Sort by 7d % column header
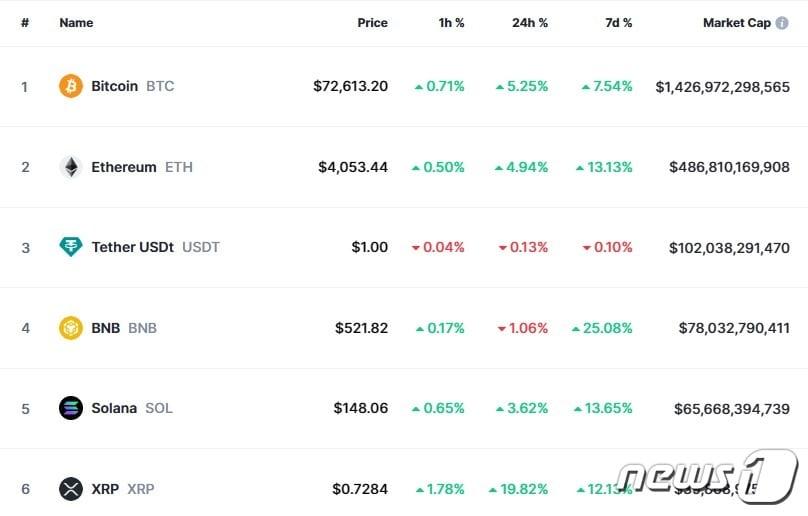 point(618,23)
